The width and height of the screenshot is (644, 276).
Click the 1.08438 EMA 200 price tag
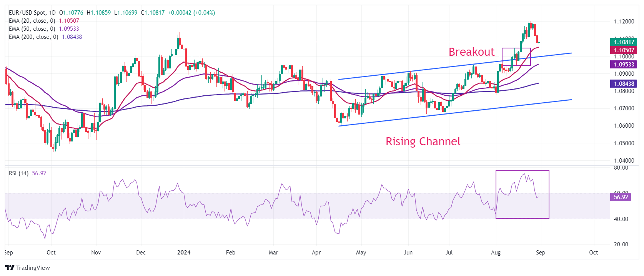(x=624, y=83)
